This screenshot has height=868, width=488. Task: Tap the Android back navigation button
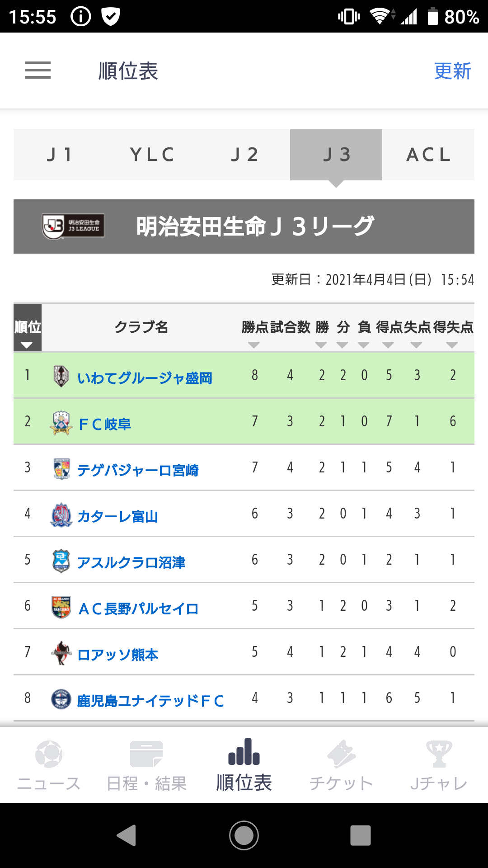pos(127,835)
